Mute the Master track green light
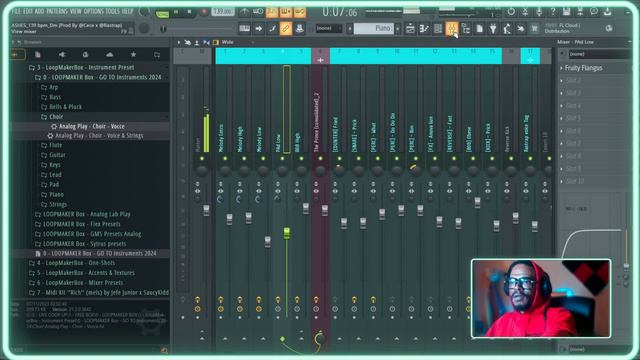This screenshot has width=640, height=360. click(202, 158)
